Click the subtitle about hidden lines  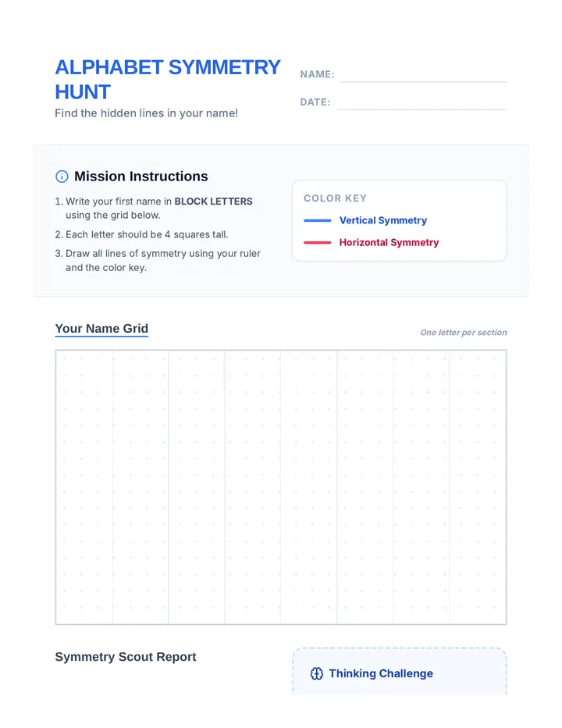pos(146,113)
